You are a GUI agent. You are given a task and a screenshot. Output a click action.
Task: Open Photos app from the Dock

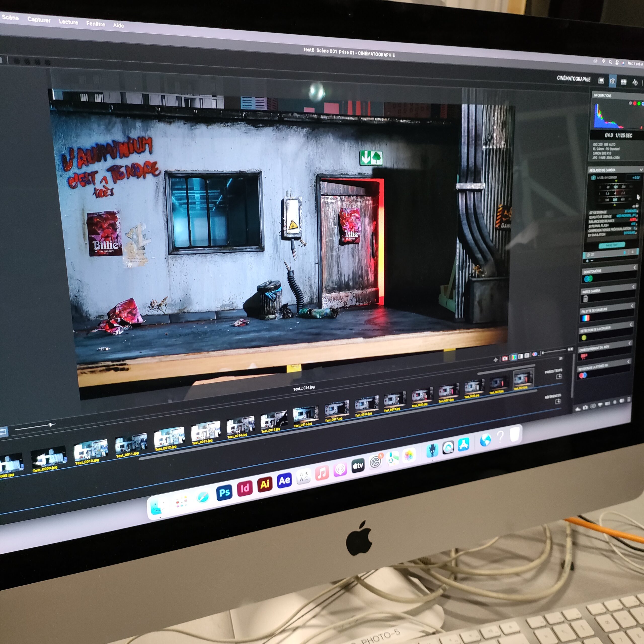409,455
